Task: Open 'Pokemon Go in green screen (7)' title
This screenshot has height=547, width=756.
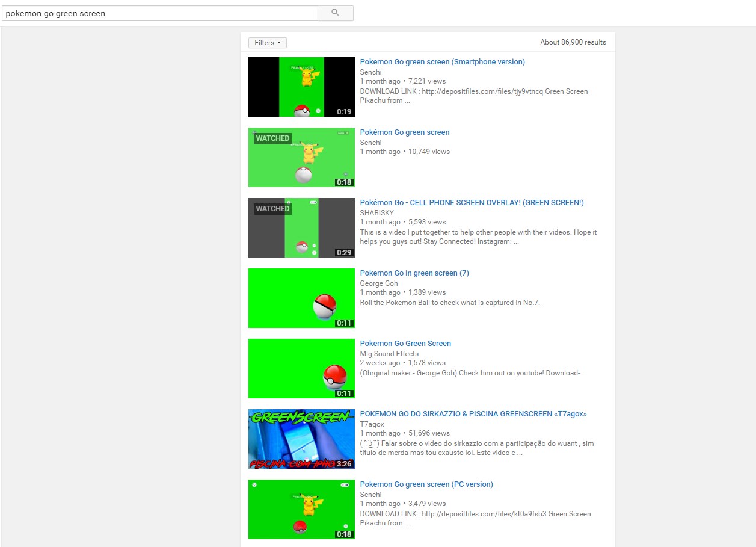Action: pyautogui.click(x=414, y=273)
